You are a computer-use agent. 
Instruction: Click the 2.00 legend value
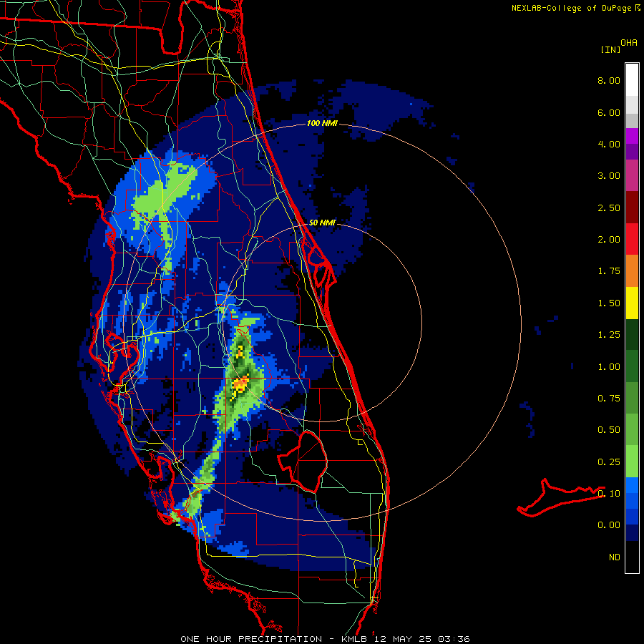coord(609,240)
